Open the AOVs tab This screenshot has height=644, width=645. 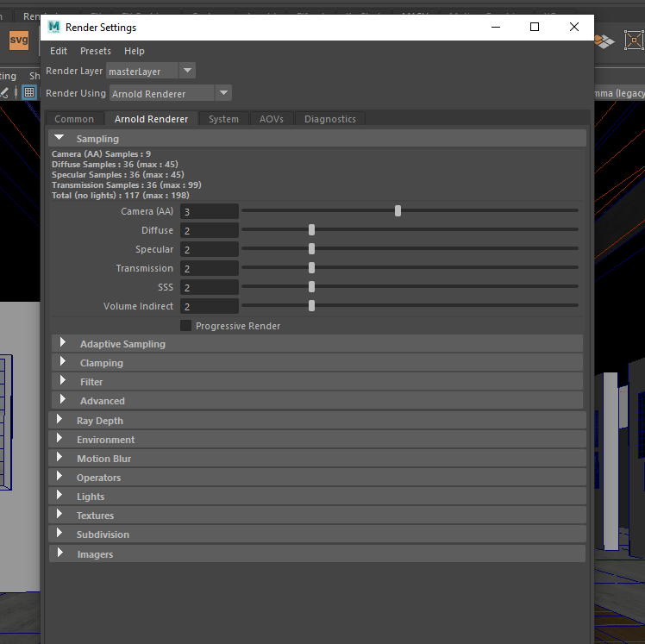click(272, 119)
